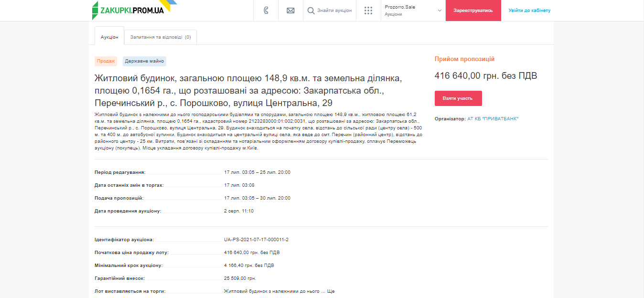The image size is (644, 298).
Task: Switch to the Аукціон tab
Action: (x=109, y=37)
